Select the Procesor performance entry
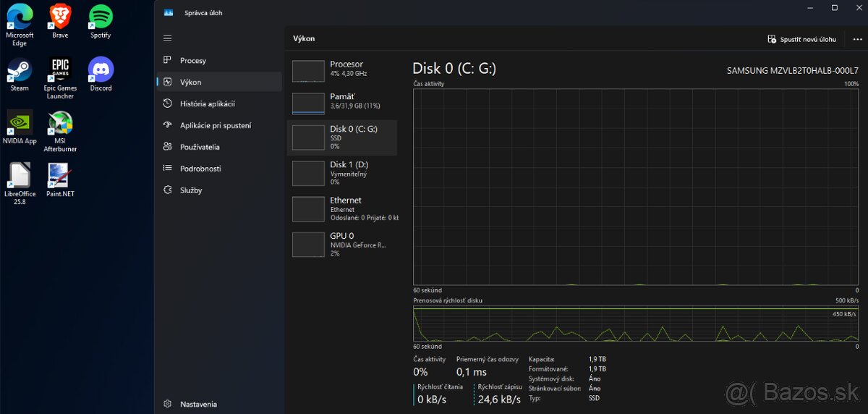 (x=342, y=69)
